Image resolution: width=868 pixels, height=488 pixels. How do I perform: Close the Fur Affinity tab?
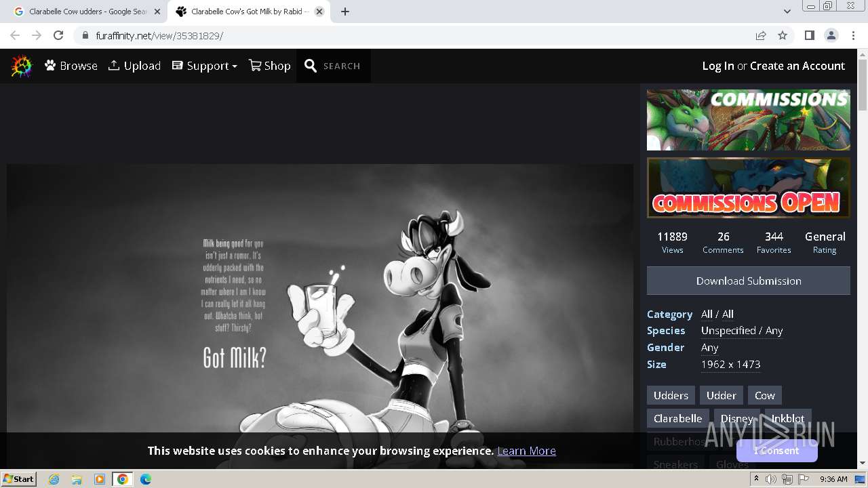coord(319,12)
